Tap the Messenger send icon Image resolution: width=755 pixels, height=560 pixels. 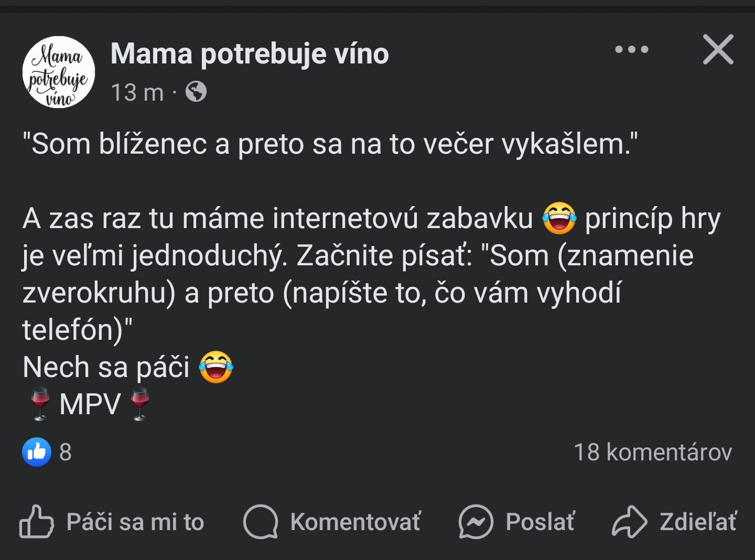pyautogui.click(x=476, y=522)
